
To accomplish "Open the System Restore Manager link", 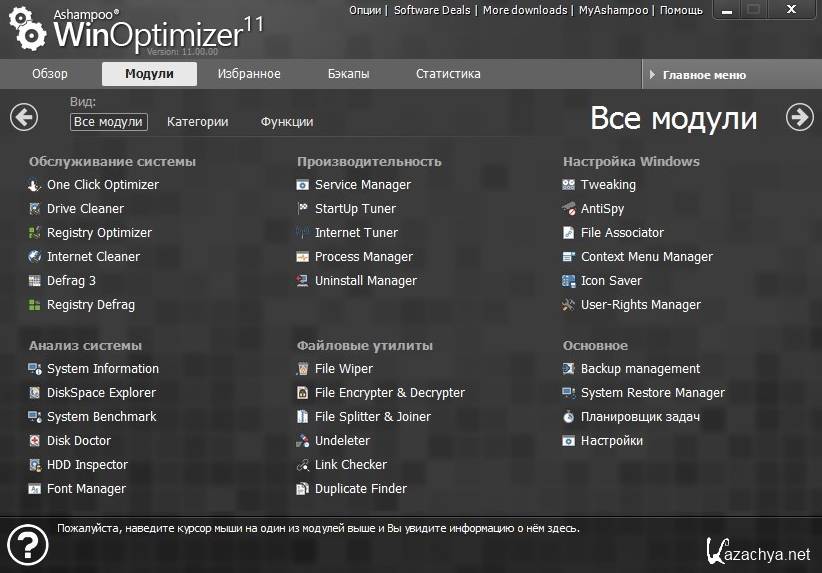I will point(652,393).
